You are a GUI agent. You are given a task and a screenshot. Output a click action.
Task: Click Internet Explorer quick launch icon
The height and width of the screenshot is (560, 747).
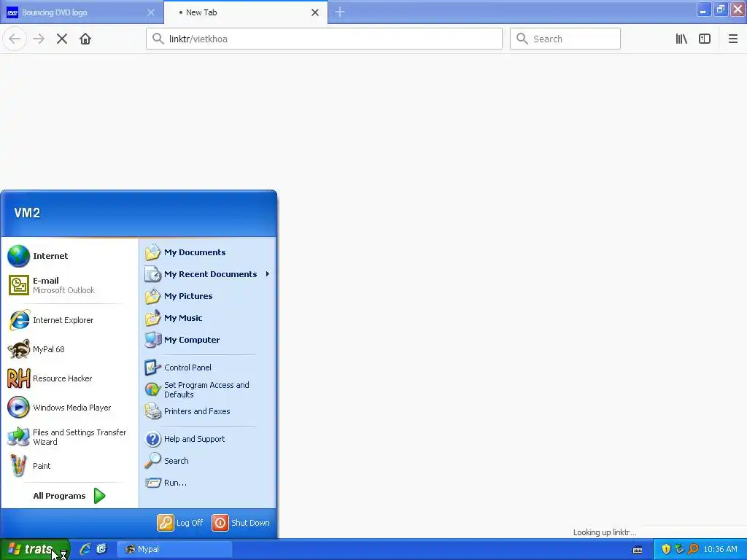(x=85, y=549)
